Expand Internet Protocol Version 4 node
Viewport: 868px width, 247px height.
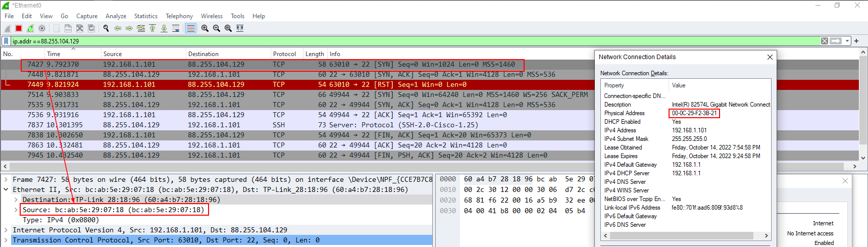6,230
